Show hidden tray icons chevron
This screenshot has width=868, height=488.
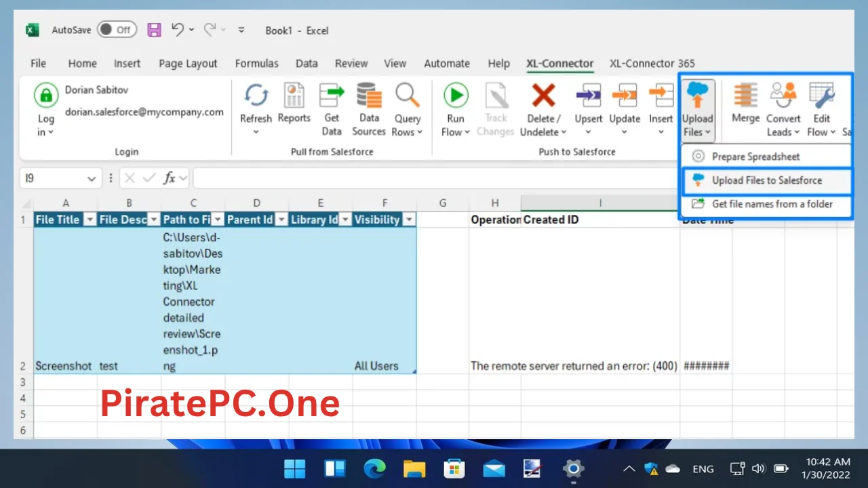point(629,468)
